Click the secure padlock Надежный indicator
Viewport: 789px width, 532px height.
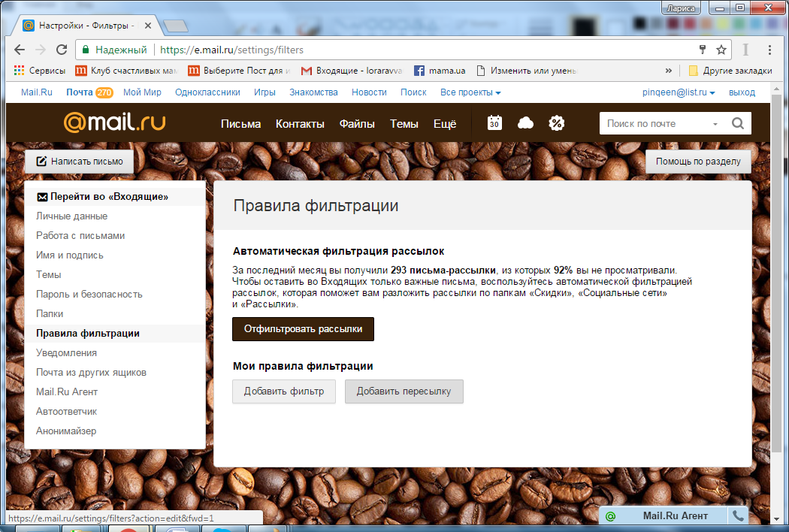[114, 50]
